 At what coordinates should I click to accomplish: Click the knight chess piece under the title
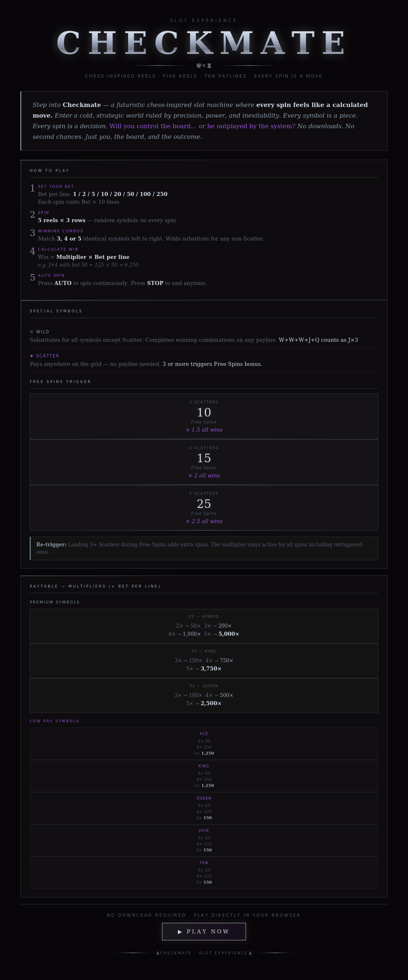(x=204, y=65)
